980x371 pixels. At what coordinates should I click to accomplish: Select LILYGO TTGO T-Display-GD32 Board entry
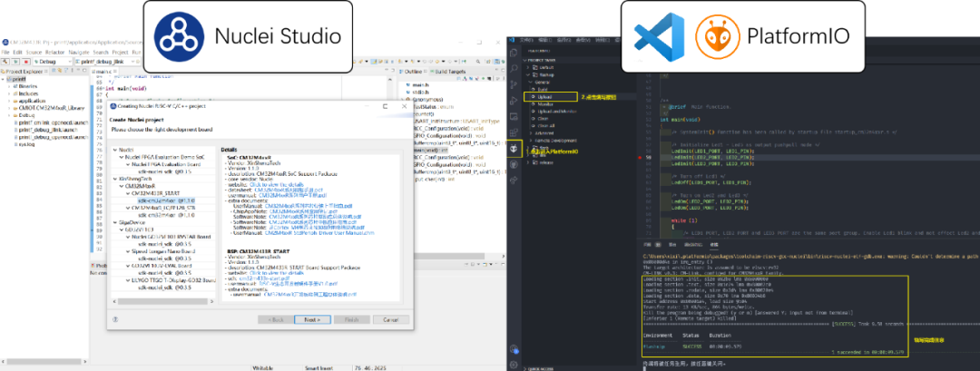[x=173, y=279]
